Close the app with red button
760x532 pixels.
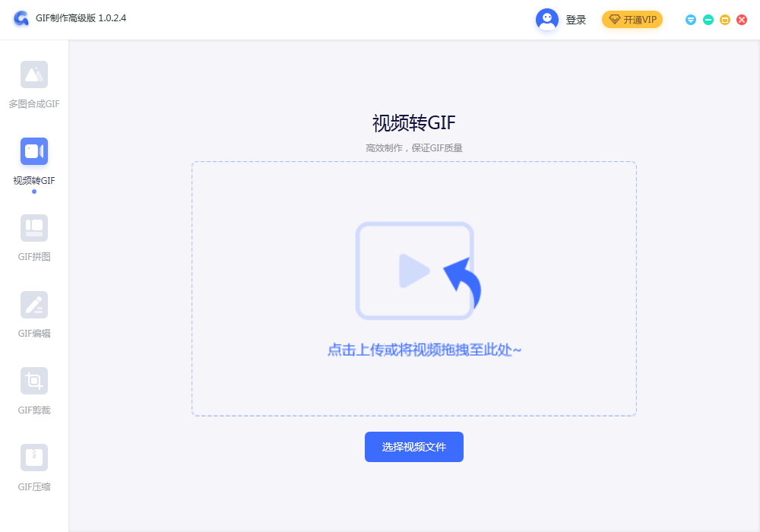742,20
